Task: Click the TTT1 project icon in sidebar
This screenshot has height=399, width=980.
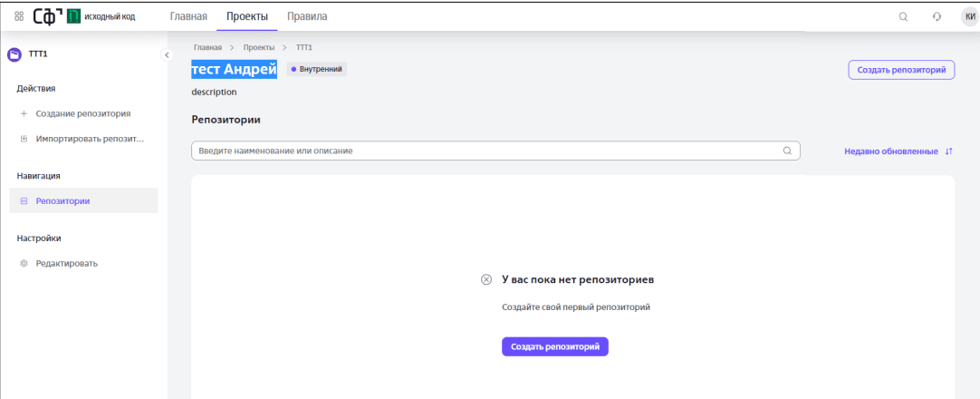Action: click(x=14, y=54)
